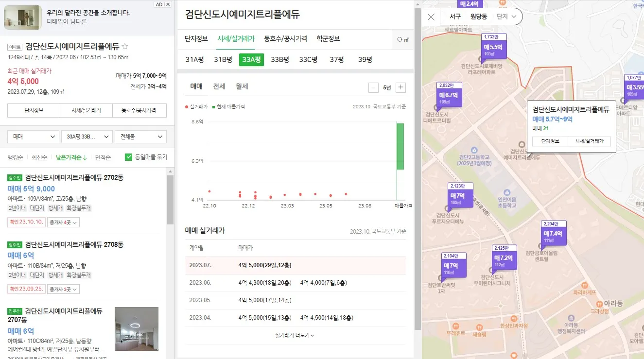
Task: Close the advertisement with the X icon
Action: 168,4
